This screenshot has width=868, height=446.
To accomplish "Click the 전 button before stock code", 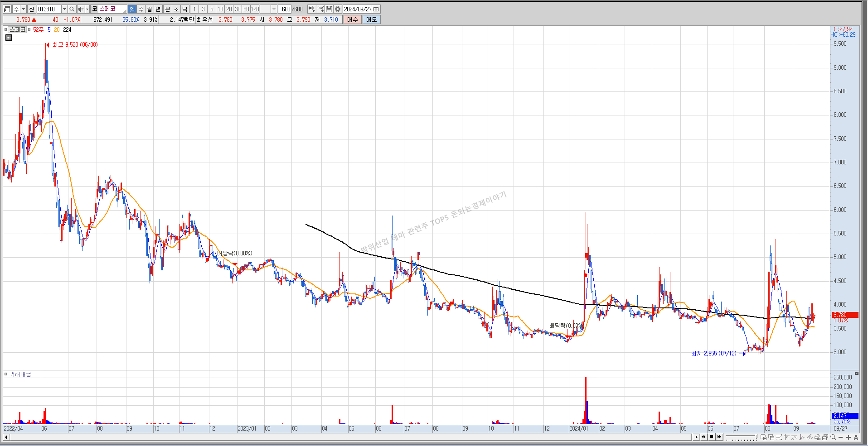I will (31, 9).
